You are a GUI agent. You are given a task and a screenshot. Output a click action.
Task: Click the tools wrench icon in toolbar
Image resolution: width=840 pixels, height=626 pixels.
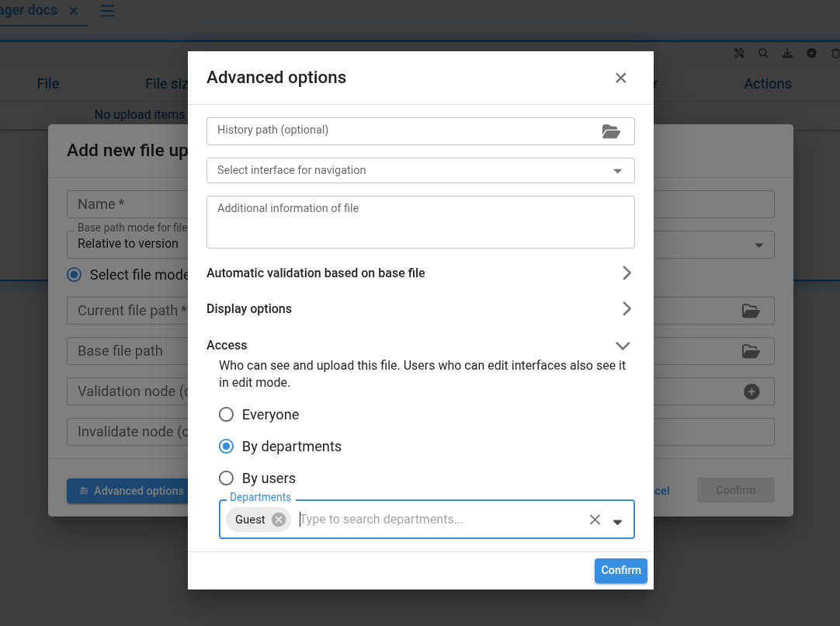(739, 53)
